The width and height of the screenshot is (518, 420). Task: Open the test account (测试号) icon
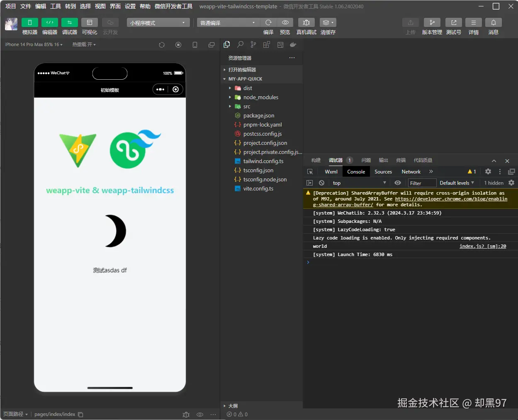tap(454, 22)
